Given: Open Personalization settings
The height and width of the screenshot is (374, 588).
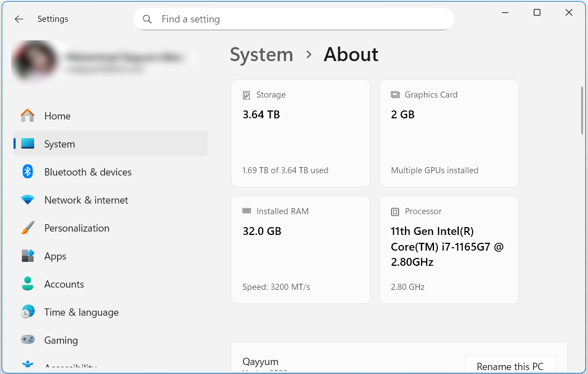Looking at the screenshot, I should (x=110, y=228).
